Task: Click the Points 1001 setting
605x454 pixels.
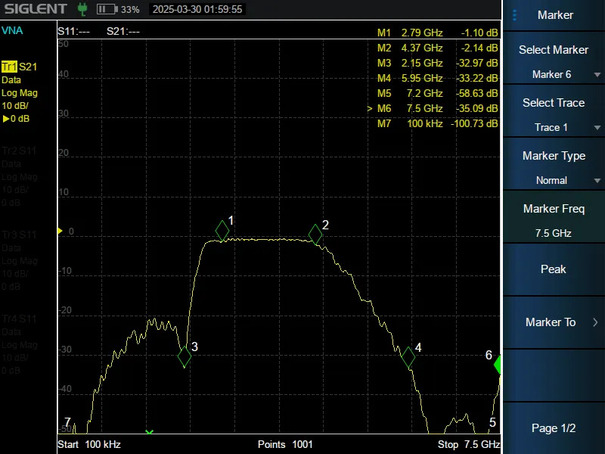Action: [285, 444]
